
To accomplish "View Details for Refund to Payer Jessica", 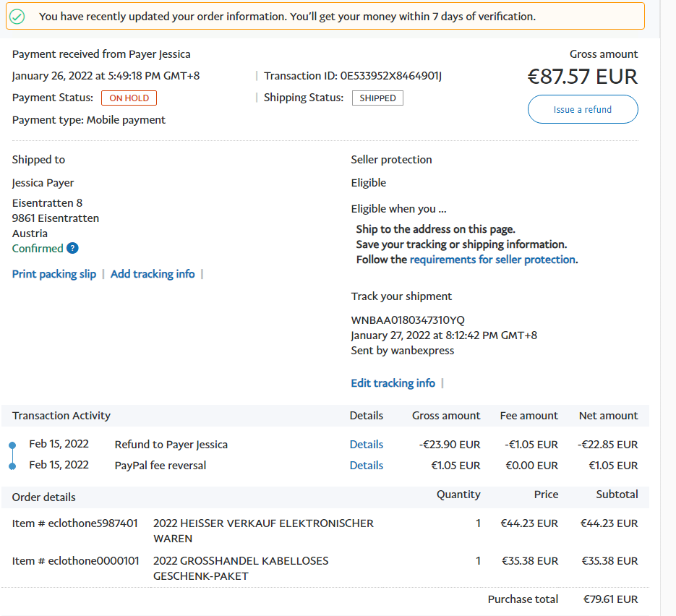I will tap(366, 445).
